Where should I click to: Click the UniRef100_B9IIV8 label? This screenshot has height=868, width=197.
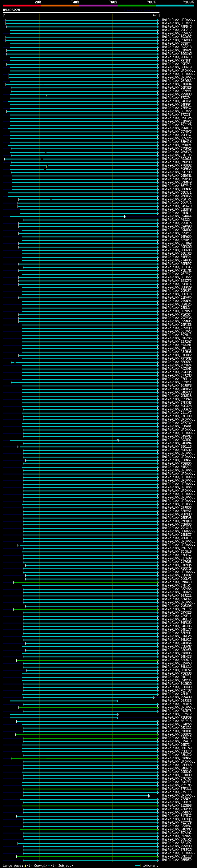176,125
